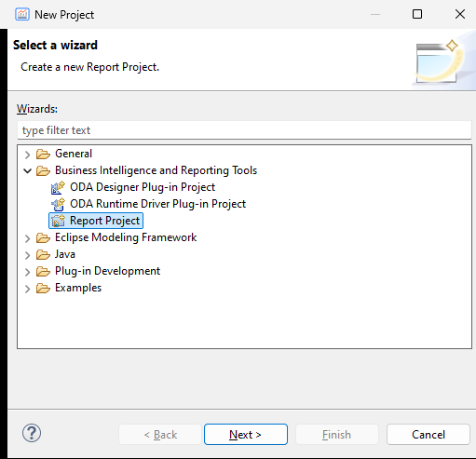Screen dimensions: 476x459
Task: Click the Business Intelligence and Reporting Tools folder icon
Action: click(43, 170)
